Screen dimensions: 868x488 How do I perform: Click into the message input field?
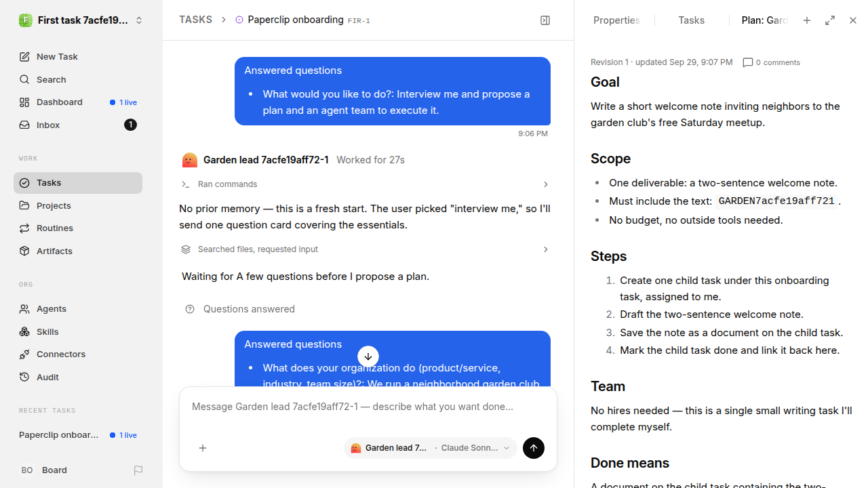[368, 407]
